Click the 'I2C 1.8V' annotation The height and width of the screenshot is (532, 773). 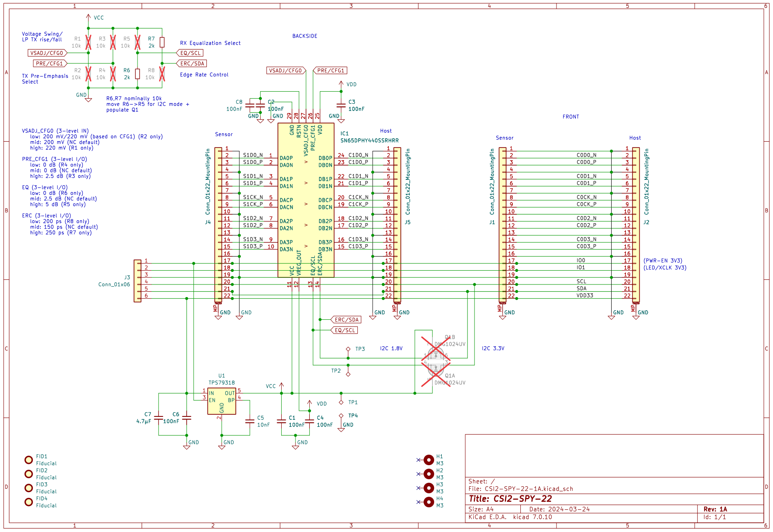pyautogui.click(x=391, y=348)
